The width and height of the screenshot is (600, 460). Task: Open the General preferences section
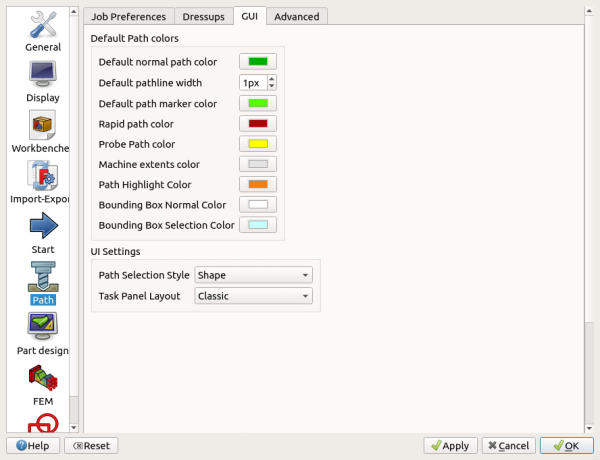point(43,31)
